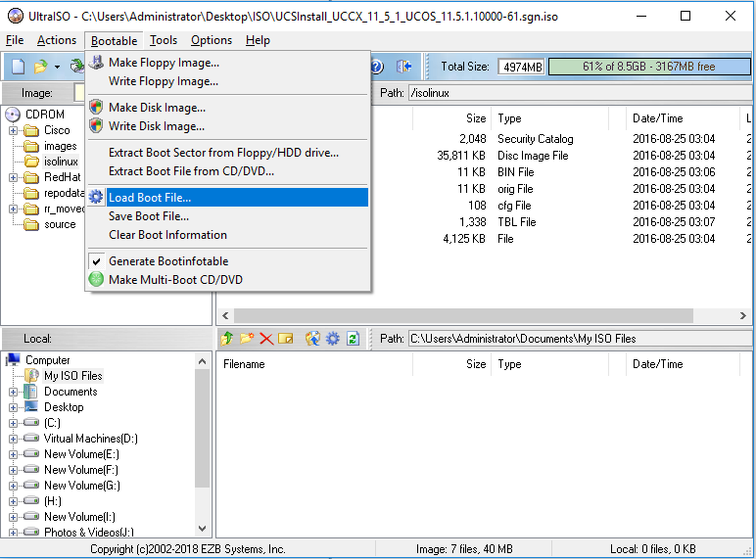Expand the Documents node in local tree
The image size is (756, 559).
(x=13, y=392)
